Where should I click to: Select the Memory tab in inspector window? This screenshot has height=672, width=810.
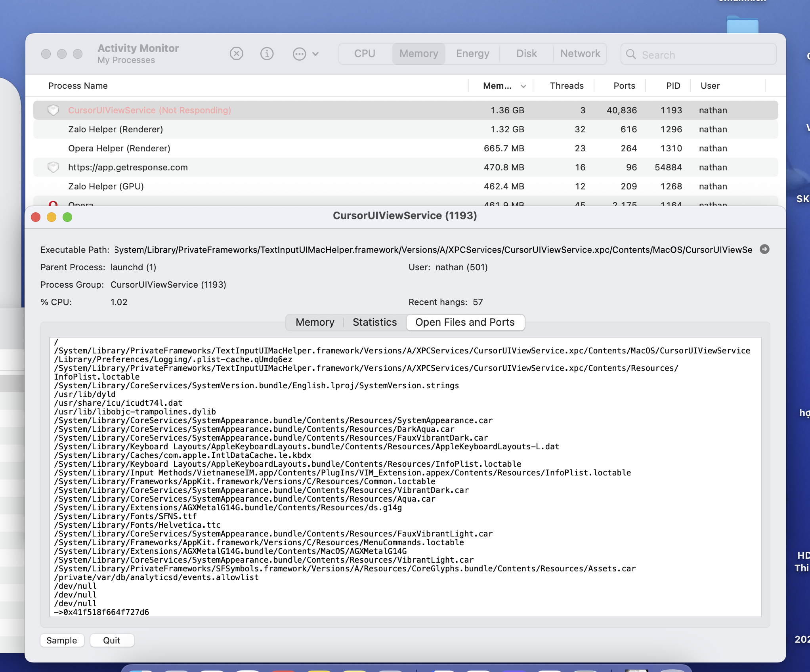(x=315, y=322)
